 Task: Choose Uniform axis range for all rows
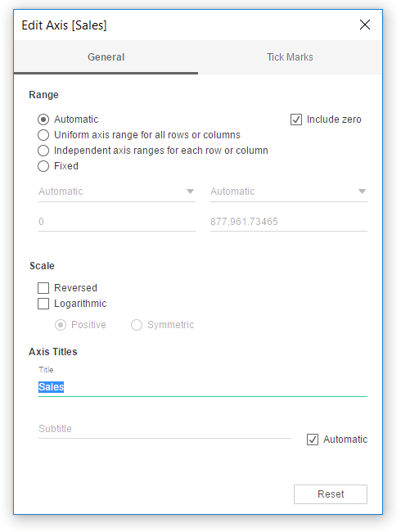43,135
